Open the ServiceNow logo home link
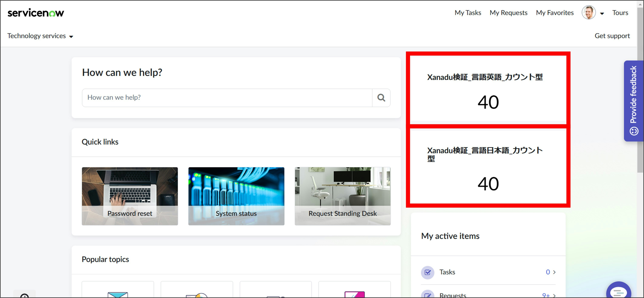Image resolution: width=644 pixels, height=298 pixels. [36, 13]
